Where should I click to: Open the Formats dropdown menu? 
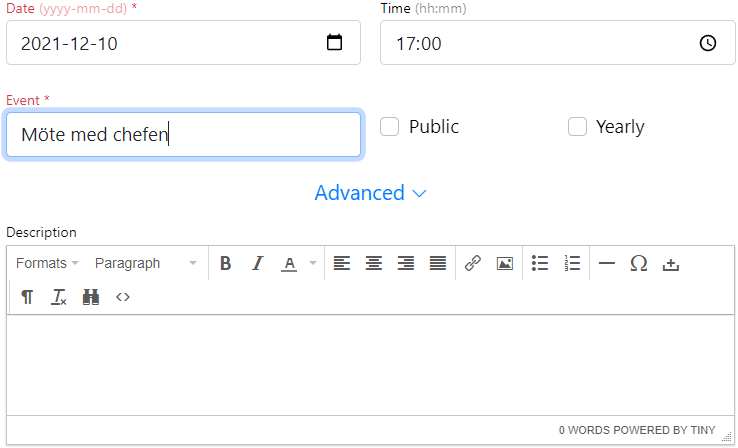[x=47, y=263]
